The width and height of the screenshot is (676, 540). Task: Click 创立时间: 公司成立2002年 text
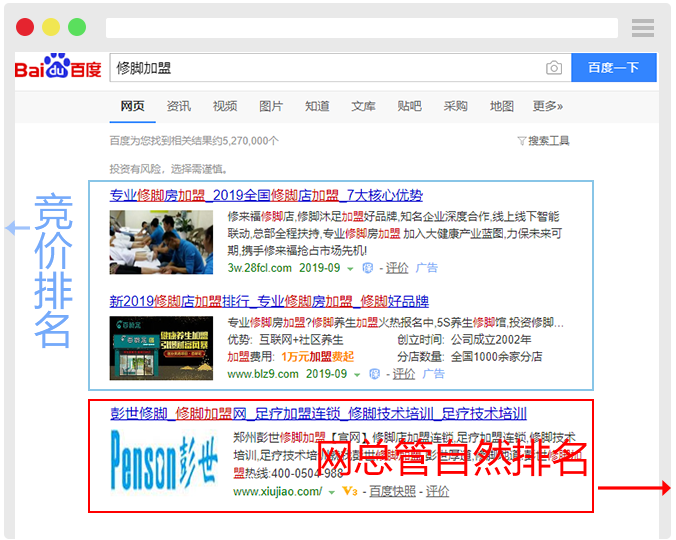click(x=464, y=340)
